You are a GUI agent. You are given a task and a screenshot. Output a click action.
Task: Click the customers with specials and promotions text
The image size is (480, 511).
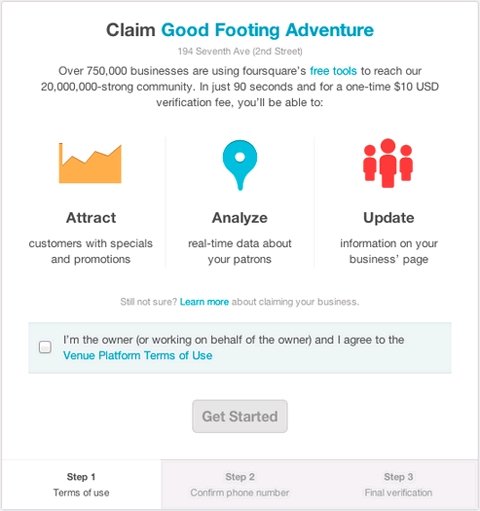91,251
